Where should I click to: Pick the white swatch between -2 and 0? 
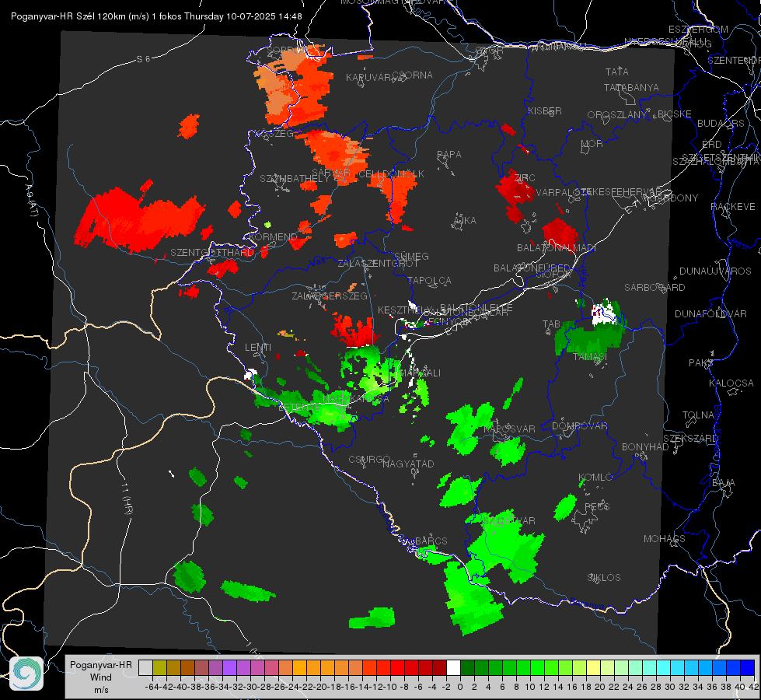click(x=453, y=667)
